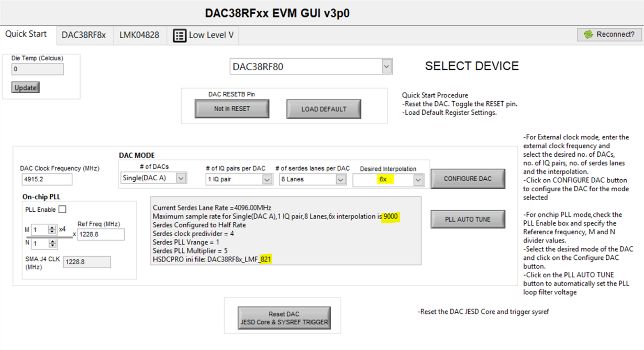Switch to the Quick Start tab
Viewport: 644px width, 350px height.
(26, 34)
